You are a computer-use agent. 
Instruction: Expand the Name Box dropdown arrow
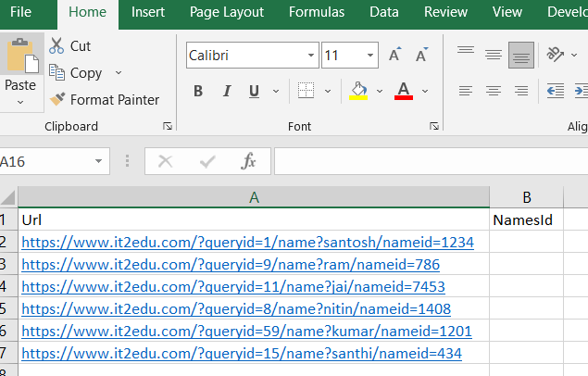point(99,161)
